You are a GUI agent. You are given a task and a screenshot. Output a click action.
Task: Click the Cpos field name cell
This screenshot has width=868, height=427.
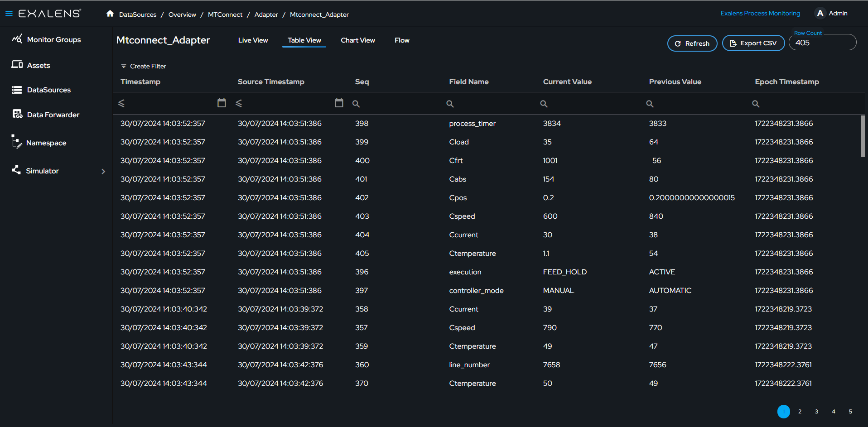click(458, 197)
